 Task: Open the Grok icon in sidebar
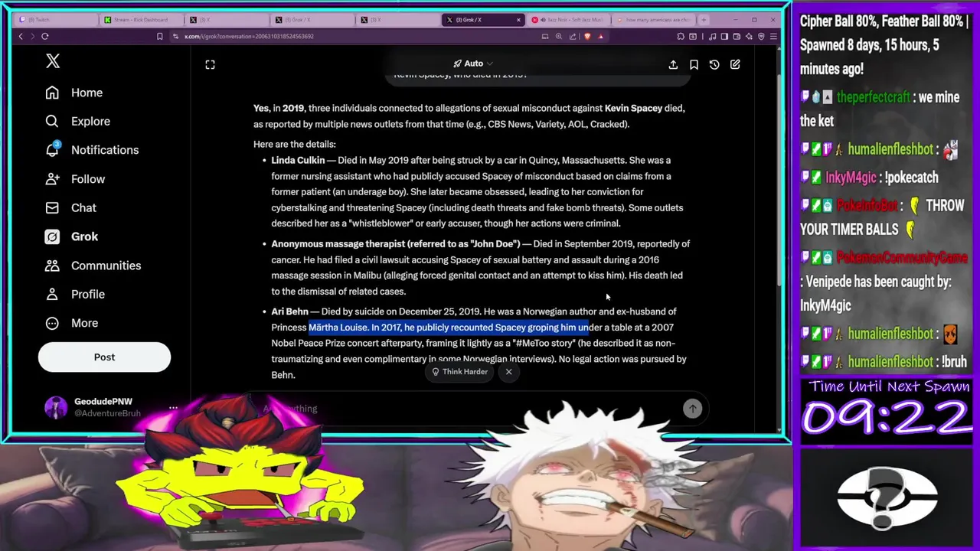click(x=52, y=236)
